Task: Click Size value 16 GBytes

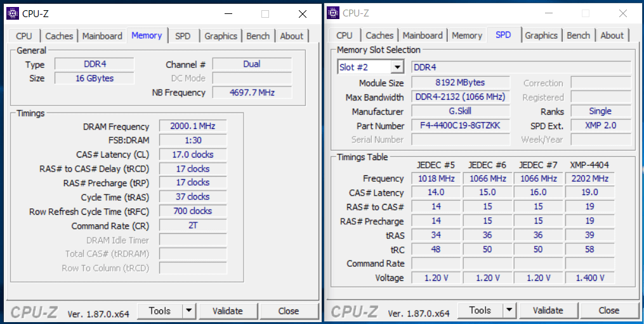Action: (x=95, y=78)
